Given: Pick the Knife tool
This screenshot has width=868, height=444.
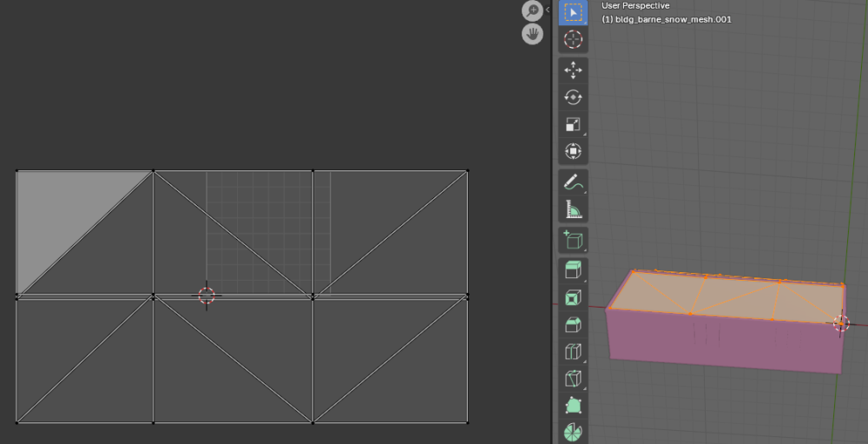Looking at the screenshot, I should pyautogui.click(x=573, y=379).
